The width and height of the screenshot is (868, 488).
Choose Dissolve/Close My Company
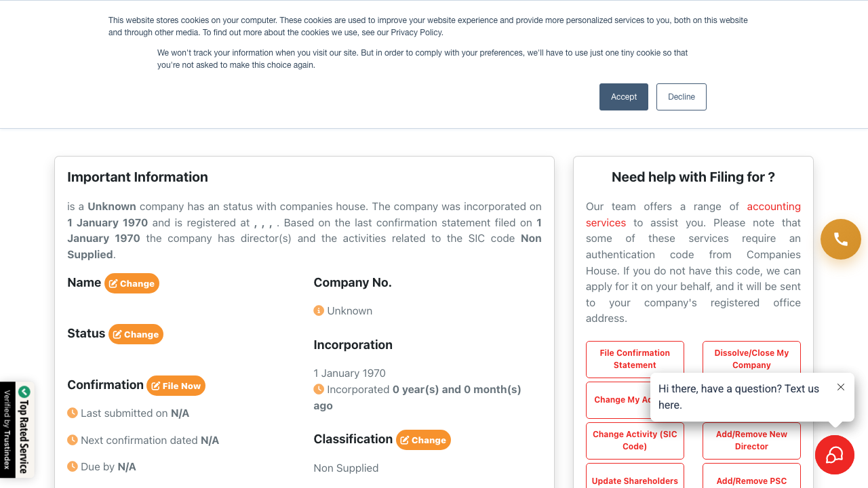pos(751,359)
